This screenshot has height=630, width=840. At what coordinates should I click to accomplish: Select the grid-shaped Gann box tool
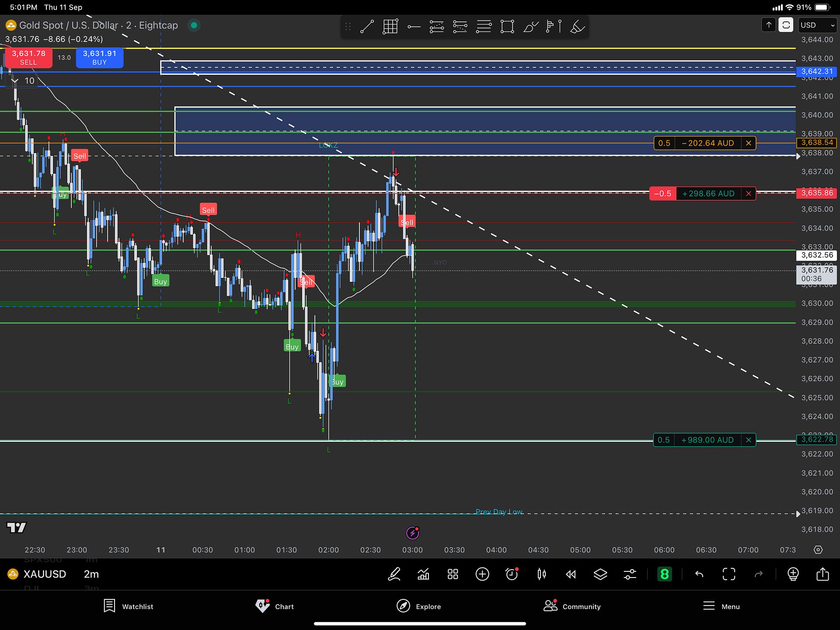click(x=390, y=27)
